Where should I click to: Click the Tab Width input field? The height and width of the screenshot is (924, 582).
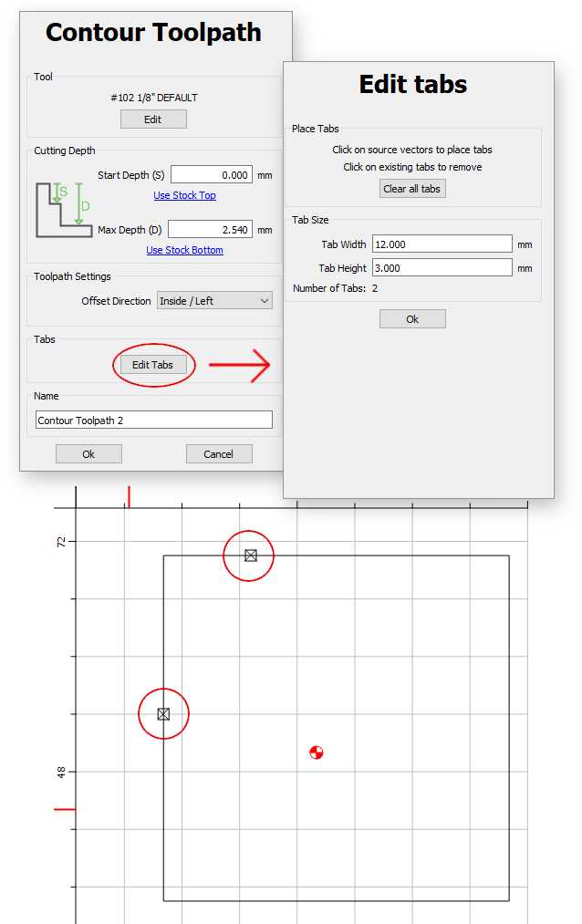442,244
